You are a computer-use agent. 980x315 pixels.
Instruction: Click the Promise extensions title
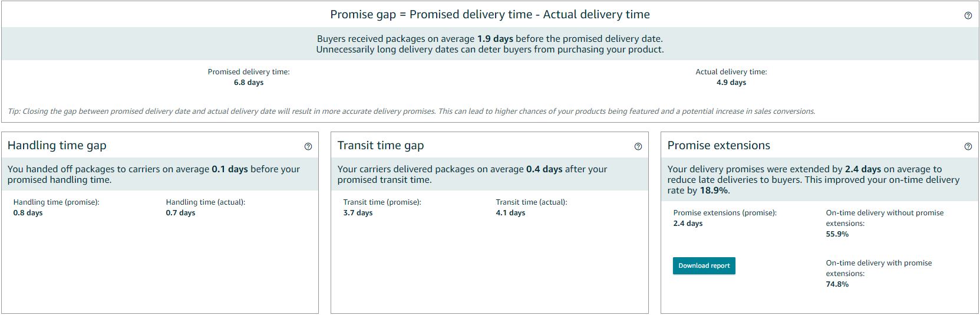tap(718, 146)
